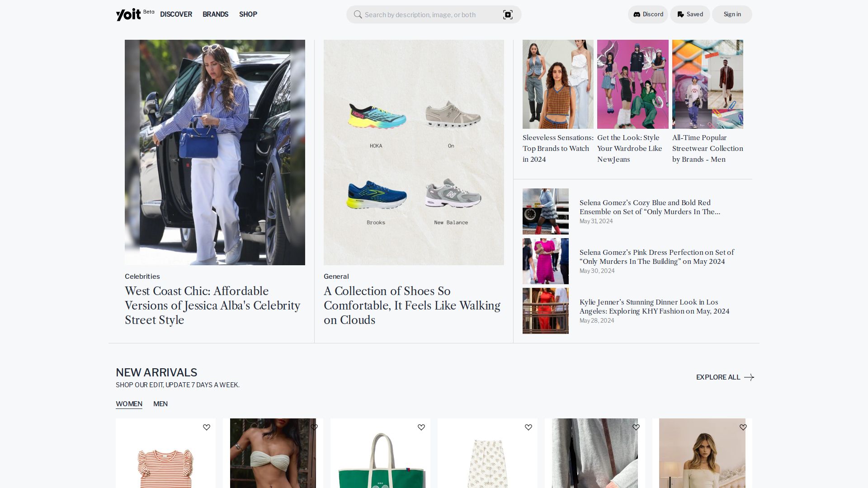Favorite the striped ruffle top item
868x488 pixels.
click(207, 427)
